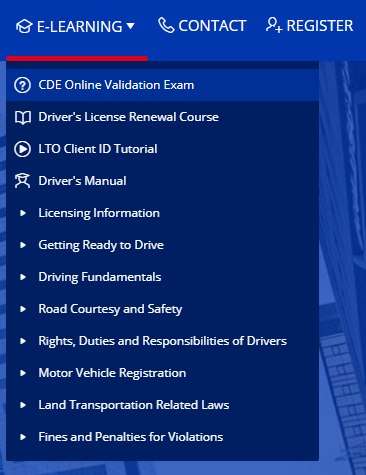The height and width of the screenshot is (475, 366).
Task: Click the student icon beside Driver's Manual
Action: click(x=22, y=181)
